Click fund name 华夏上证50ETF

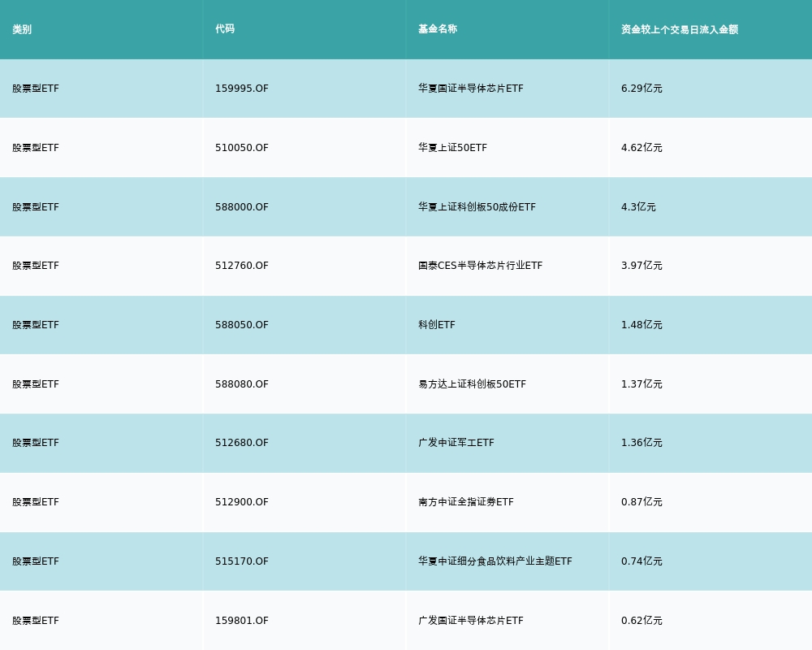coord(452,148)
